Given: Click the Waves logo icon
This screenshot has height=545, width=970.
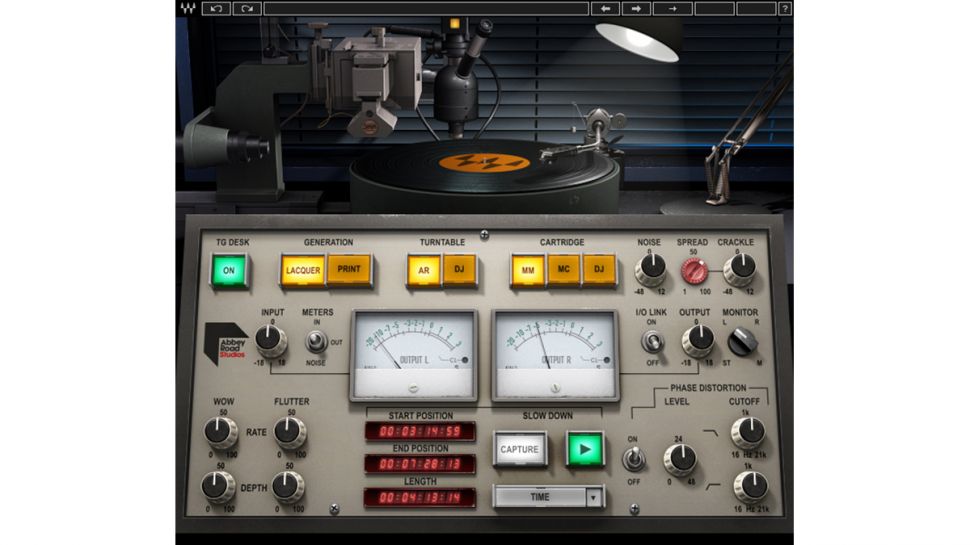Looking at the screenshot, I should [186, 8].
